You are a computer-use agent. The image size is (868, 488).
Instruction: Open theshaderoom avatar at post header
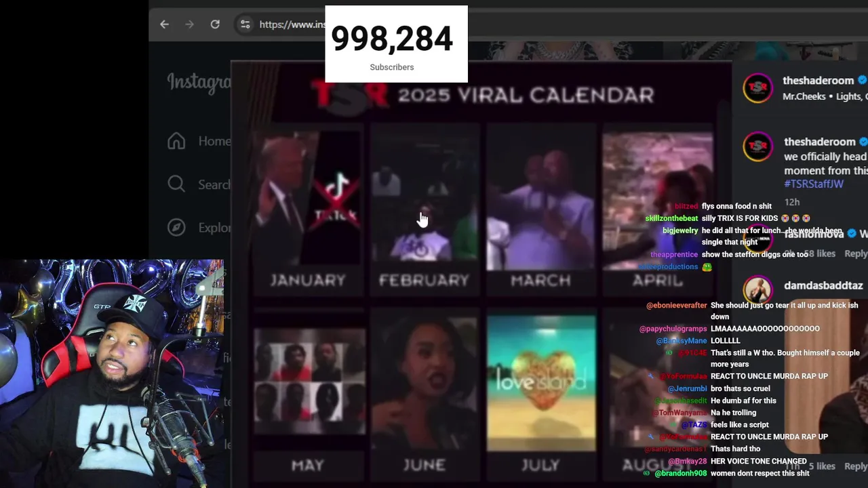pos(757,88)
